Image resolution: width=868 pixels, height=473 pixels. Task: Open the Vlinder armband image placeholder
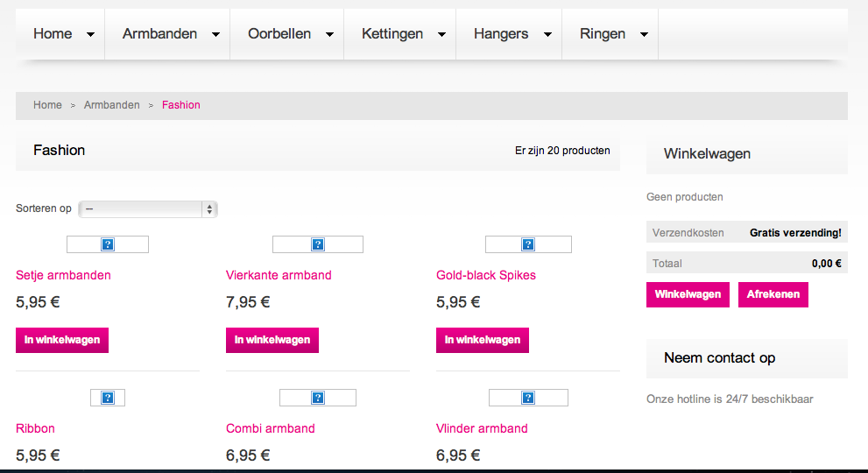528,398
